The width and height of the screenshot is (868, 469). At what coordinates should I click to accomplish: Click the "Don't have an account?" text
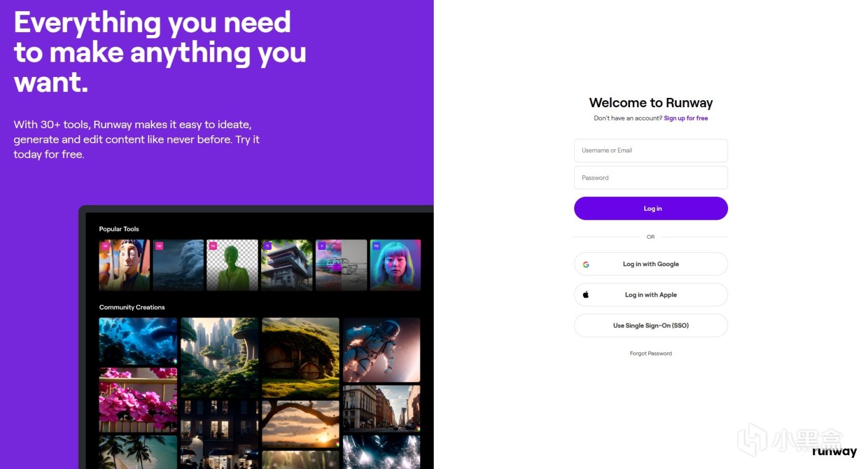628,118
